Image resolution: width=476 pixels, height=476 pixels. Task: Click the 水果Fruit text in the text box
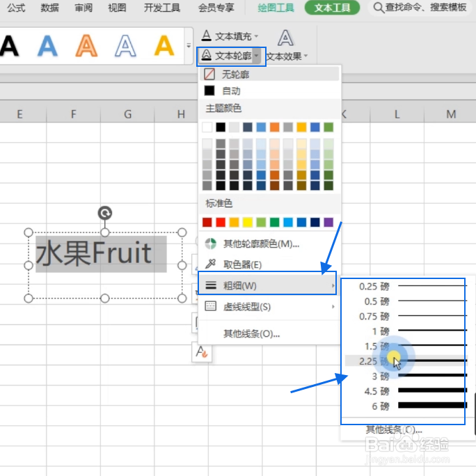[x=93, y=253]
